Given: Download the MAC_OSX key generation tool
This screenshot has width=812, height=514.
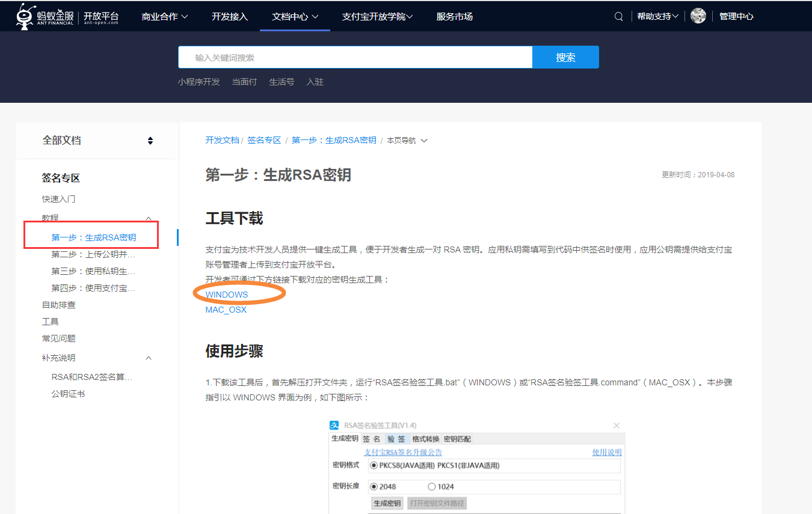Looking at the screenshot, I should 226,310.
